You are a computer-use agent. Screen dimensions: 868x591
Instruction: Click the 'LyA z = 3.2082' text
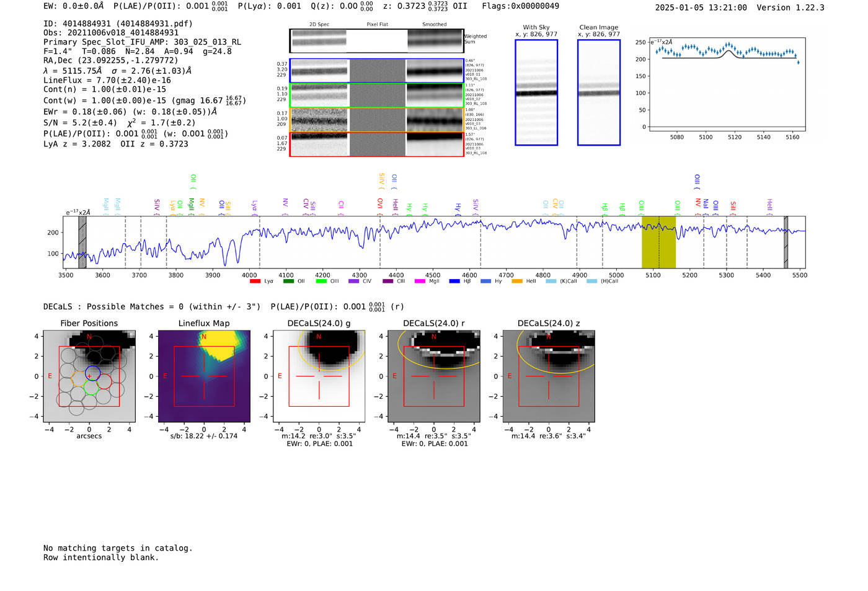[x=77, y=144]
